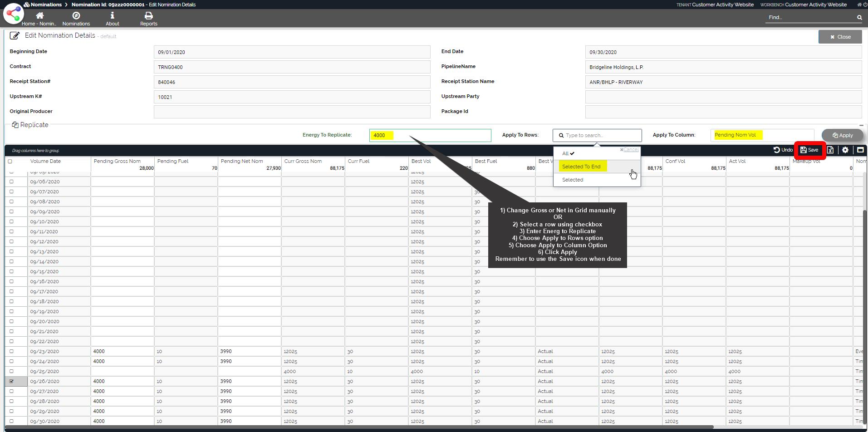
Task: Uncheck the 09/26/2020 row checkbox
Action: (x=11, y=381)
